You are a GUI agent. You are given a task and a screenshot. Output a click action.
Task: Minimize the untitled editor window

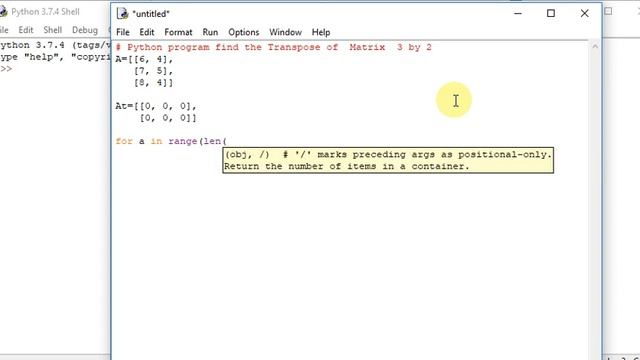tap(518, 13)
